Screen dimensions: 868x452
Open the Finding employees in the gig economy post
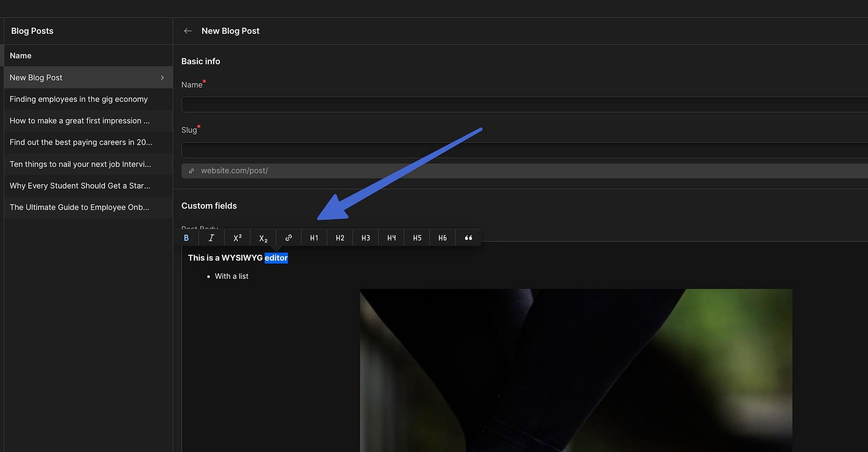pos(79,99)
